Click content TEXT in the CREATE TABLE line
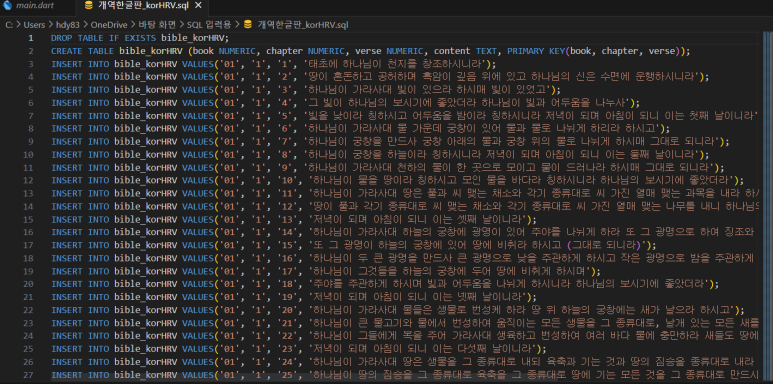Viewport: 773px width, 384px height. click(x=465, y=51)
